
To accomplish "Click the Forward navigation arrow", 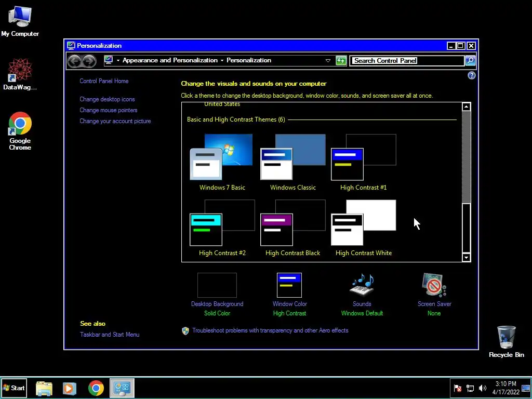I will click(x=89, y=61).
